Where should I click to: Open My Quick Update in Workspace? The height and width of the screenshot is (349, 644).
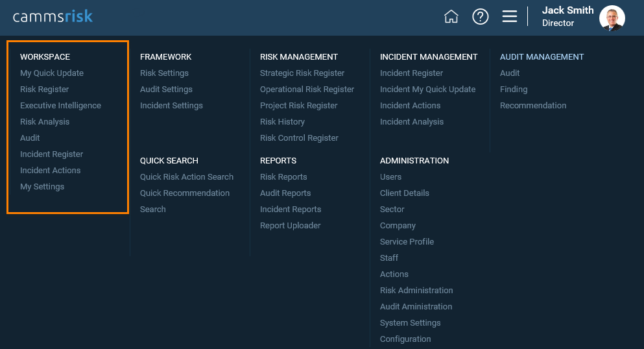[52, 73]
